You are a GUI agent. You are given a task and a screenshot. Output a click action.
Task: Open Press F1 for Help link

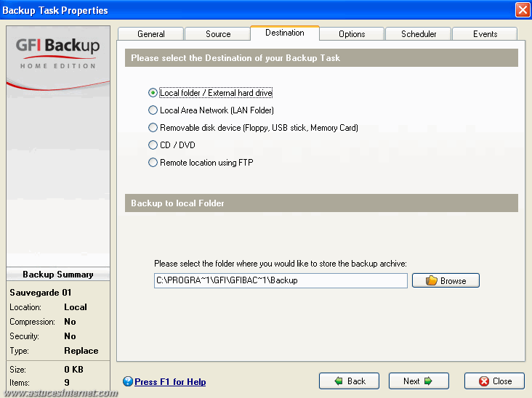[170, 382]
